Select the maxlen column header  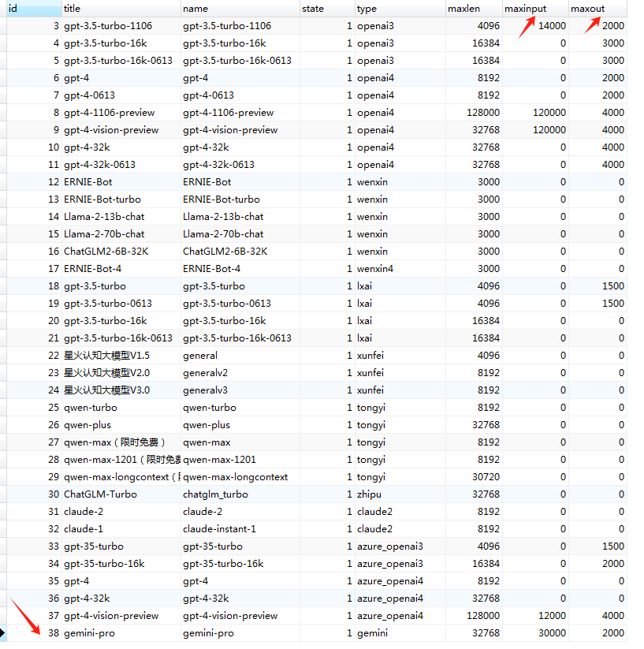pos(474,8)
